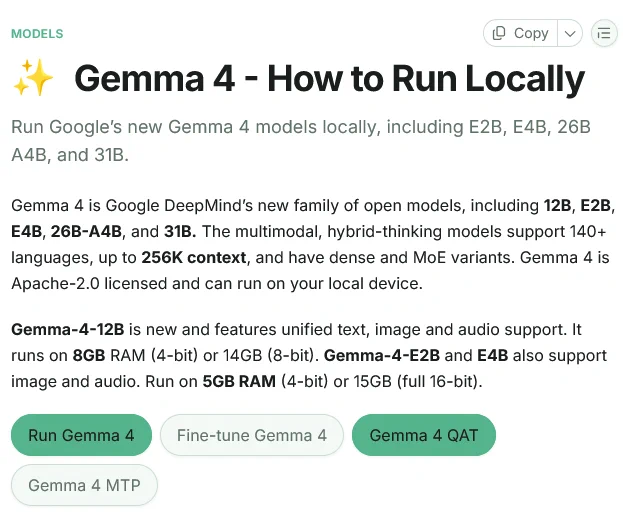This screenshot has height=524, width=623.
Task: Open the Copy options dropdown chevron
Action: (x=570, y=33)
